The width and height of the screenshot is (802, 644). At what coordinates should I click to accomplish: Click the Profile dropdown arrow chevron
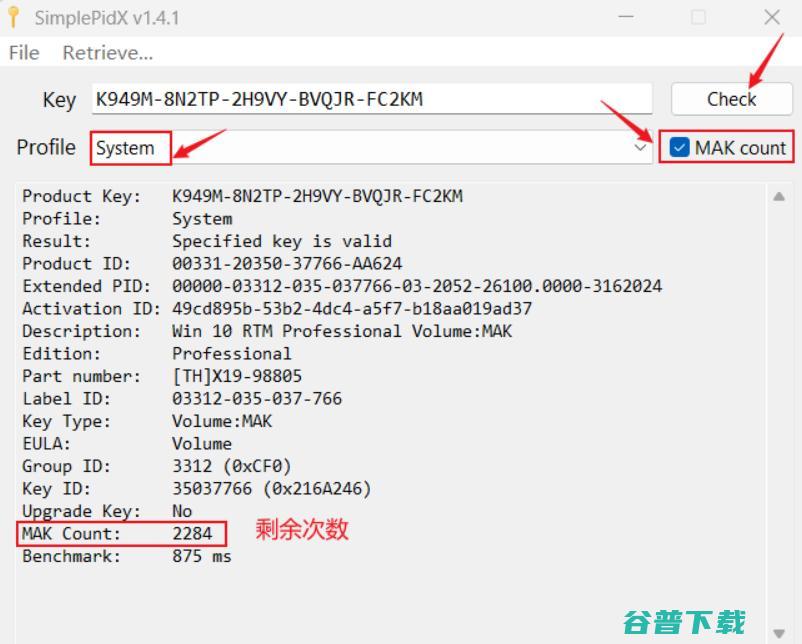(641, 147)
